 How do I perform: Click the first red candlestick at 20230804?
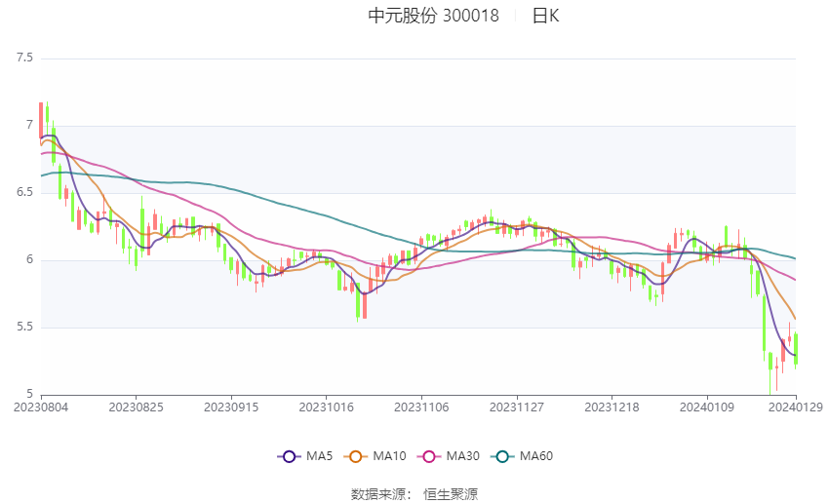(41, 121)
